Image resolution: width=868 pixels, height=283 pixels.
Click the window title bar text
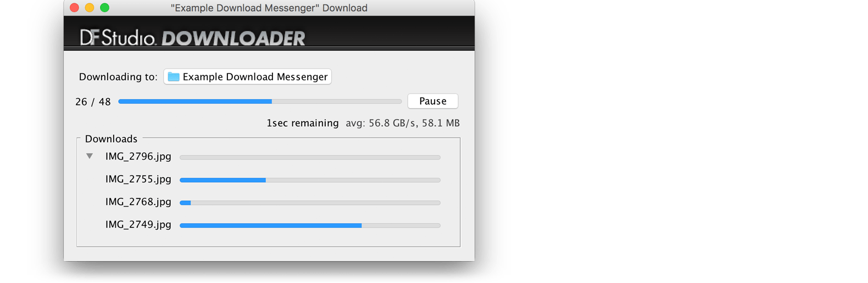269,8
